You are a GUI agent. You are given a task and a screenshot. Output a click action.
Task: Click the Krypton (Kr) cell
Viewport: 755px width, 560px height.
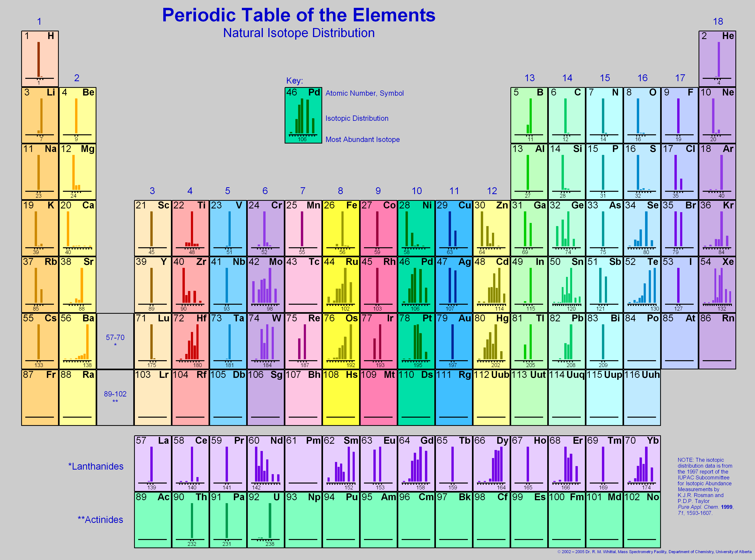(x=717, y=228)
